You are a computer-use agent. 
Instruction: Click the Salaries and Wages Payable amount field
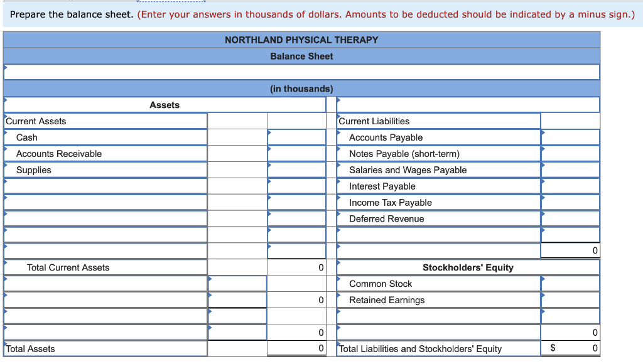click(x=570, y=169)
